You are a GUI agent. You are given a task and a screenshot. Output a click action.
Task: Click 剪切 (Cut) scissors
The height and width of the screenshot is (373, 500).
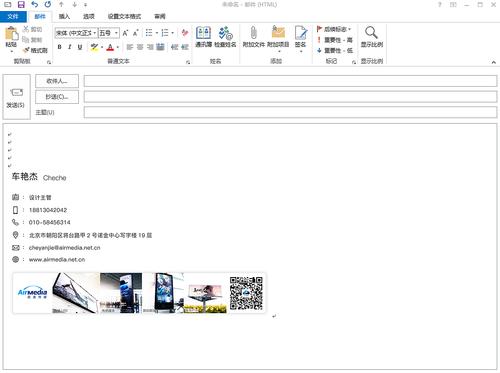coord(32,29)
